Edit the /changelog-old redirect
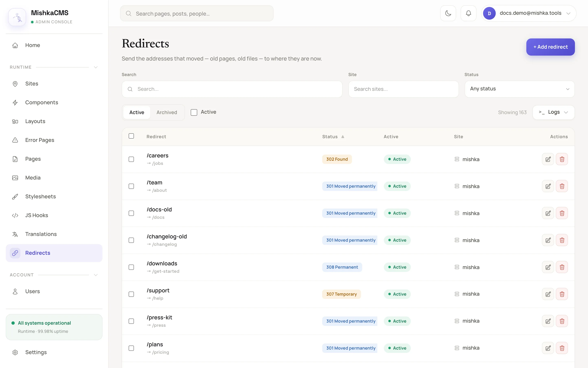 point(548,240)
